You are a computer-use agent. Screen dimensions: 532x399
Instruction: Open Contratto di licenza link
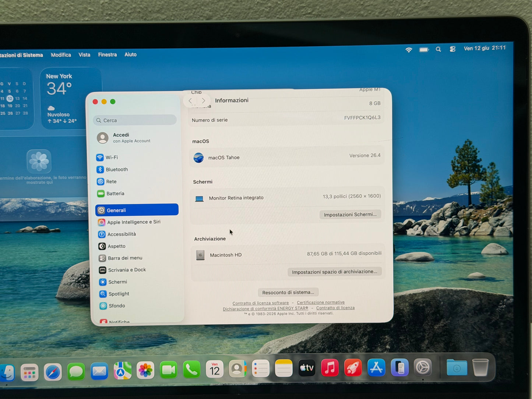335,308
